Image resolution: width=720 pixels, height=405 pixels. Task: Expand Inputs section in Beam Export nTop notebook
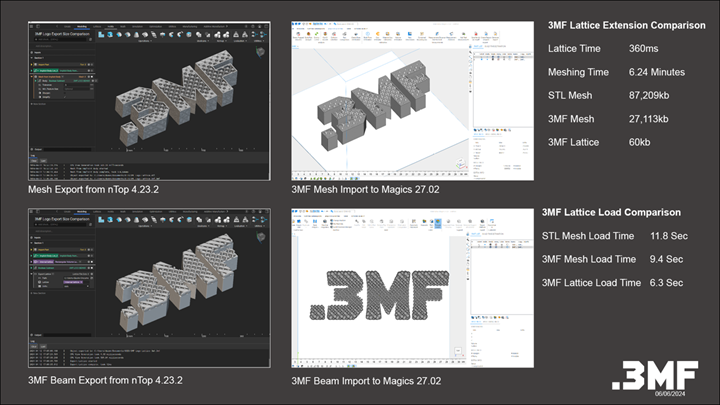click(x=32, y=238)
